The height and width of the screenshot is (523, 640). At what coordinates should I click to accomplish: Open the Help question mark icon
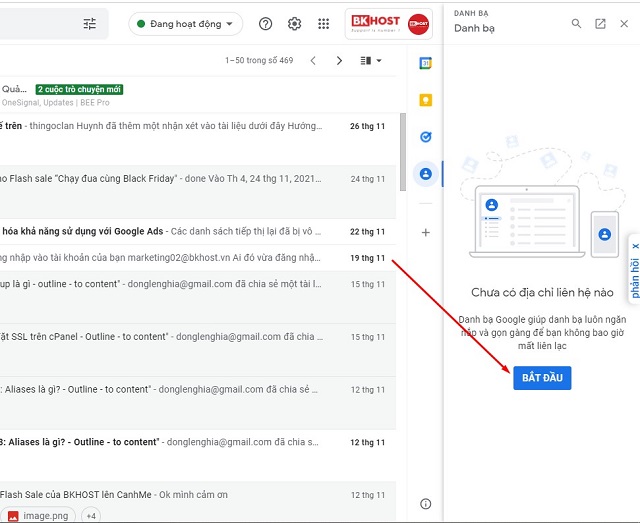[x=265, y=24]
